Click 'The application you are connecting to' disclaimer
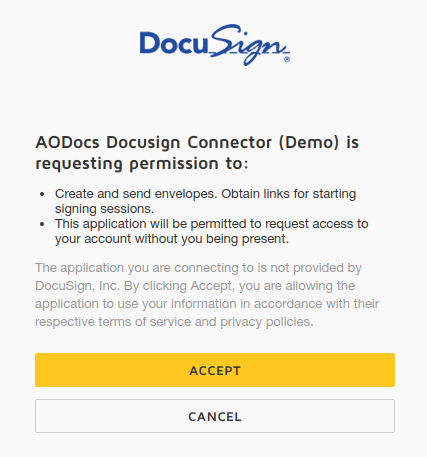The width and height of the screenshot is (427, 457). pos(198,268)
